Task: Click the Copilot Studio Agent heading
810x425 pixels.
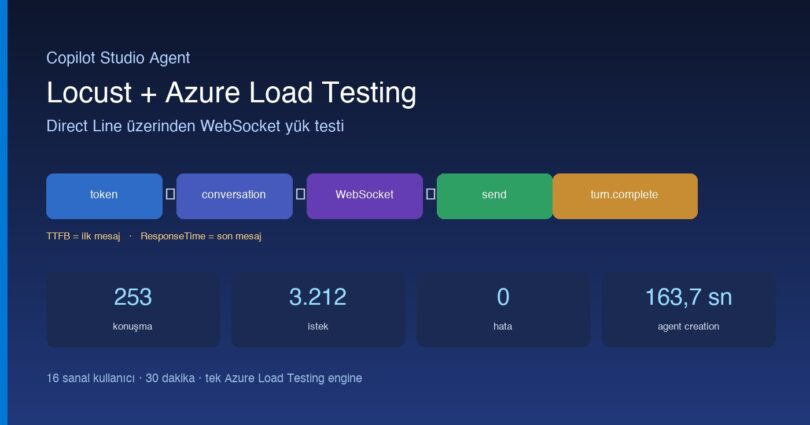Action: coord(118,58)
